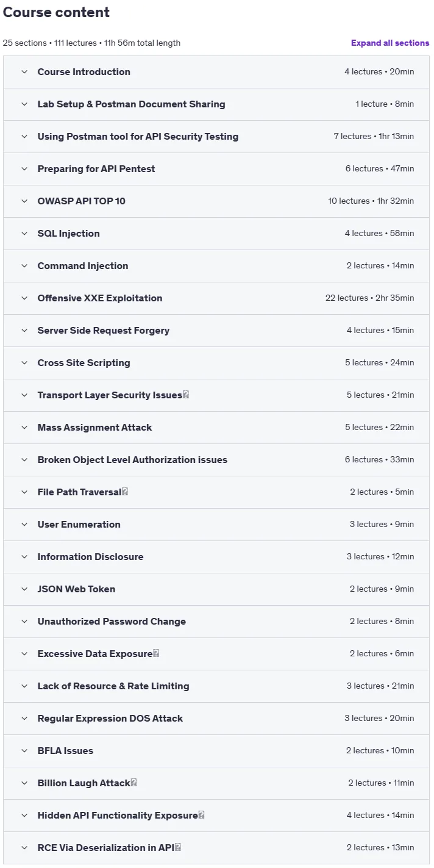Click chevron beside BFLA Issues
Image resolution: width=434 pixels, height=868 pixels.
point(24,751)
